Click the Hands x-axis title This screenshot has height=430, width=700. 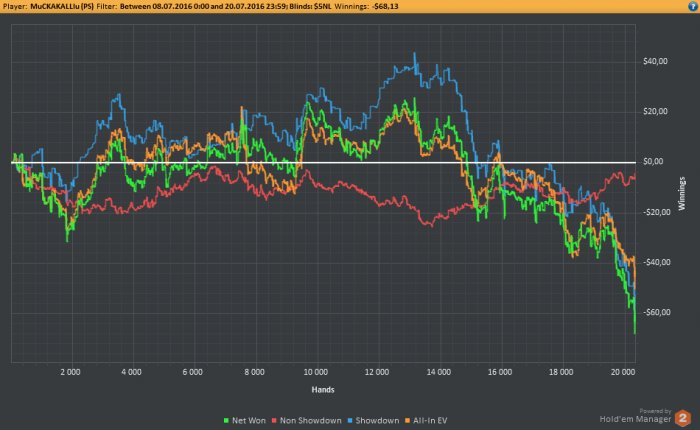pos(322,388)
